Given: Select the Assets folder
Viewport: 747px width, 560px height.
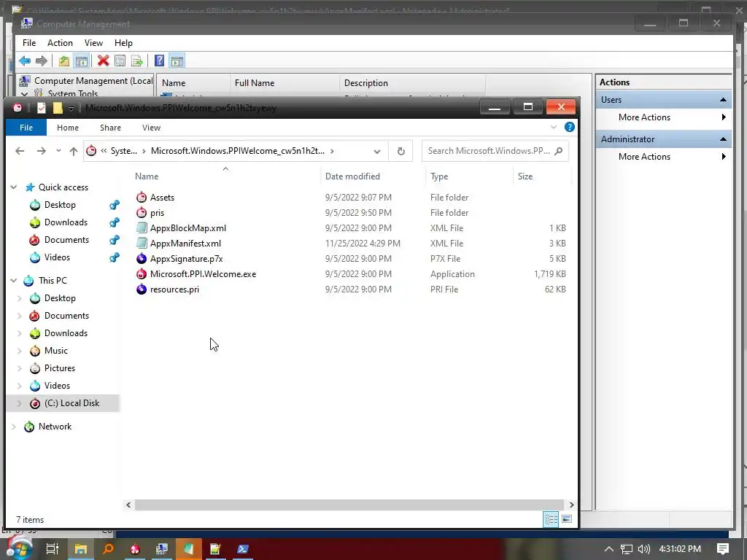Looking at the screenshot, I should (x=162, y=198).
